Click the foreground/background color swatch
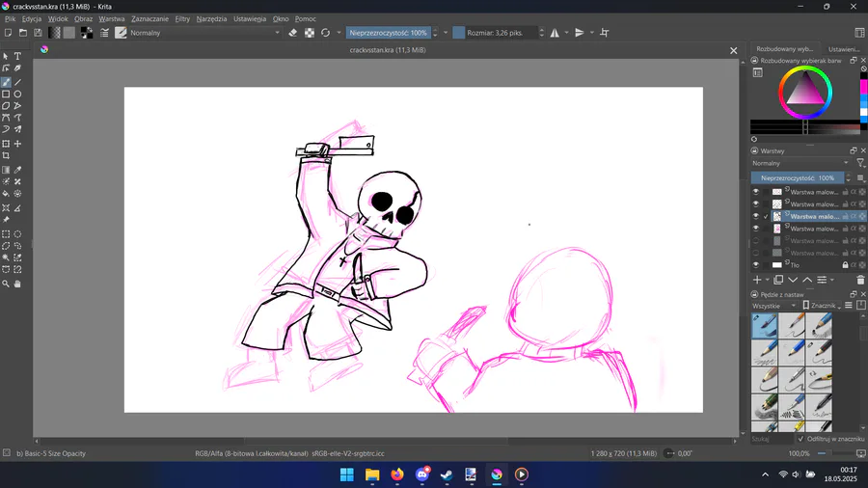868x488 pixels. click(87, 33)
